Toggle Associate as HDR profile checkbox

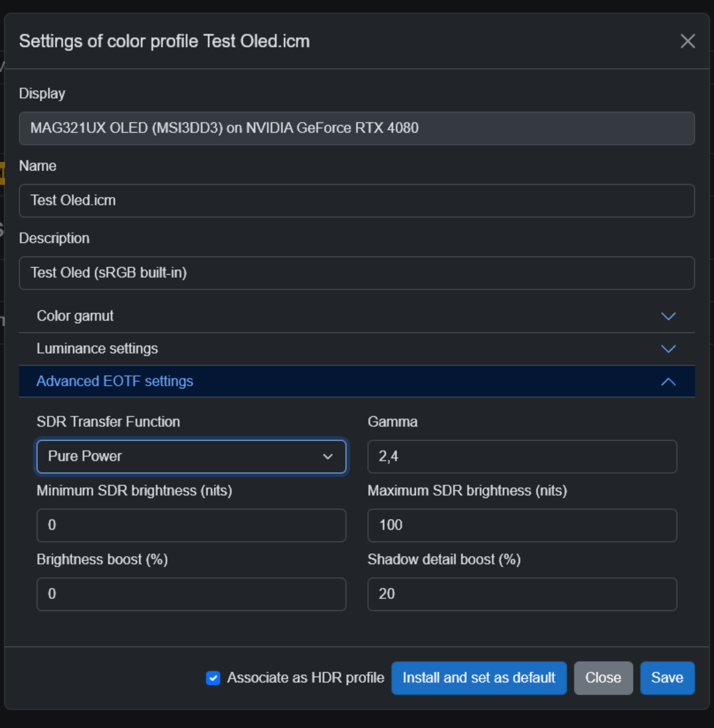(x=213, y=678)
